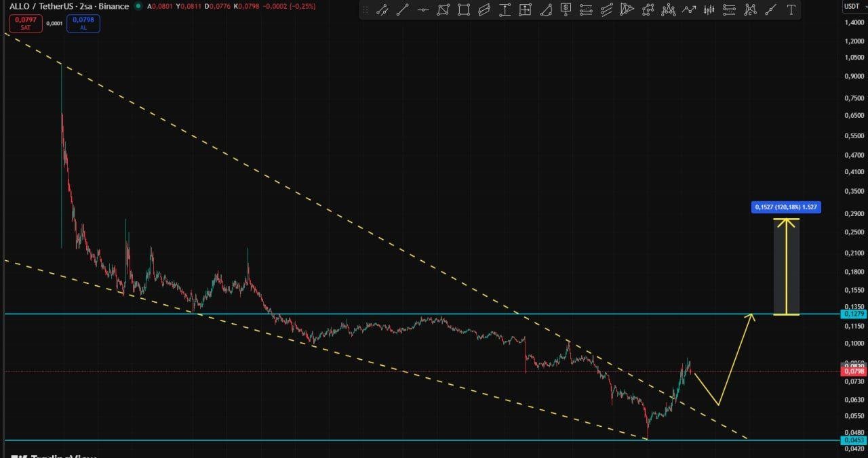Grab the favorites toolbar drag handle
This screenshot has width=868, height=458.
click(x=366, y=9)
